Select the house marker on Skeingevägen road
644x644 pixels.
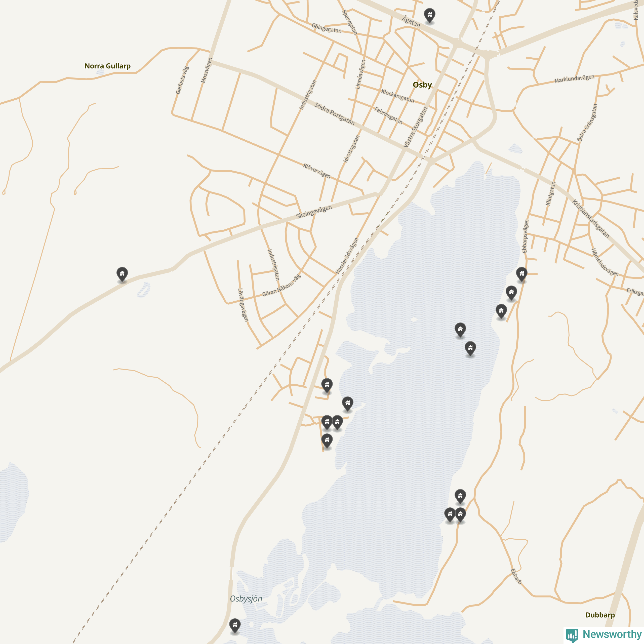[122, 274]
